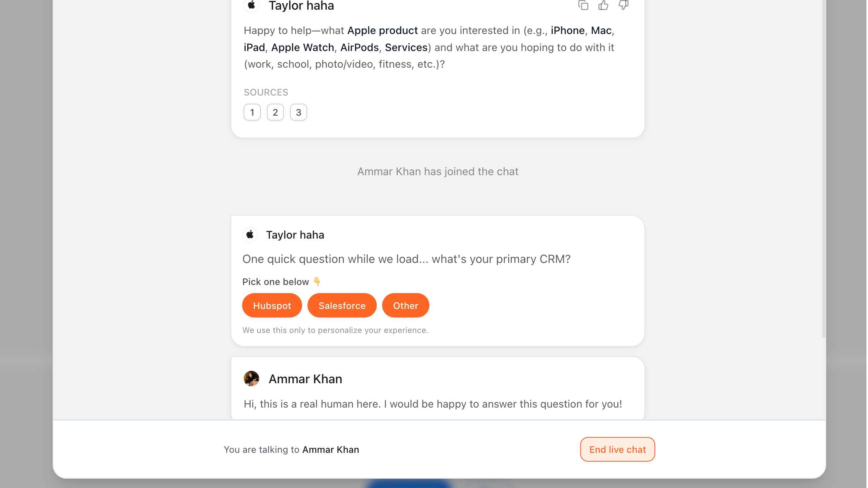Open source citation 2
Screen dimensions: 868x488
click(275, 112)
